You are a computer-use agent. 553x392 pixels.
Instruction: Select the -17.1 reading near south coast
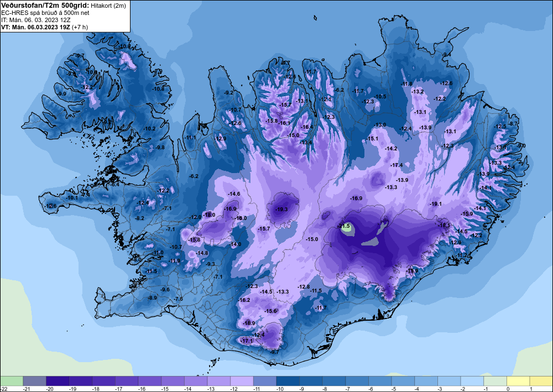tap(247, 341)
